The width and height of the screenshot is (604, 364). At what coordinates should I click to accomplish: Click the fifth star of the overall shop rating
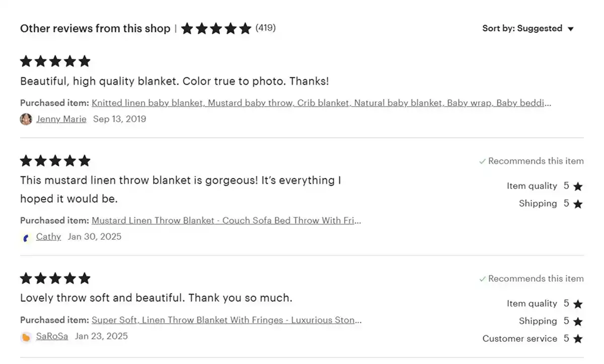pyautogui.click(x=245, y=29)
